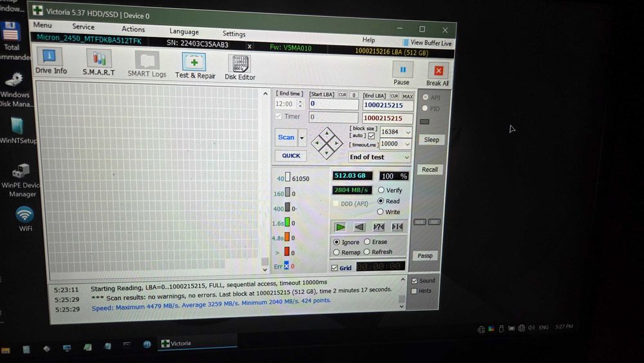Click the QUICK scan button
The width and height of the screenshot is (644, 363).
(x=291, y=156)
